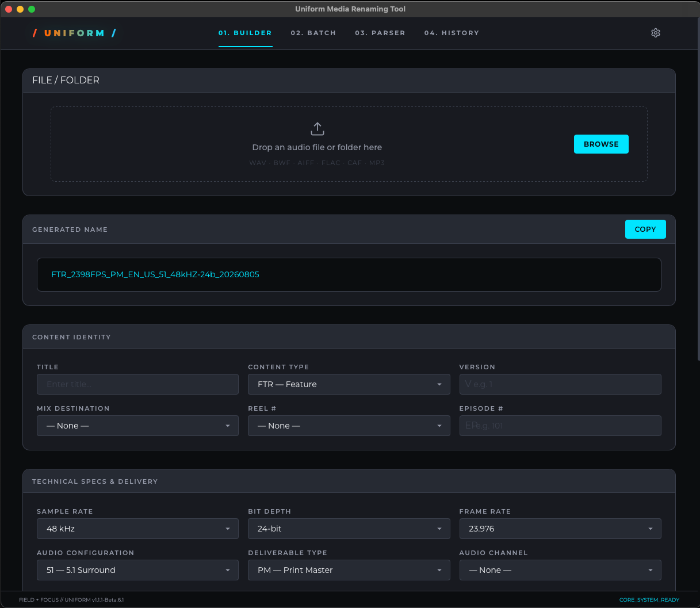Click the version text in footer
This screenshot has height=608, width=700.
coord(71,600)
